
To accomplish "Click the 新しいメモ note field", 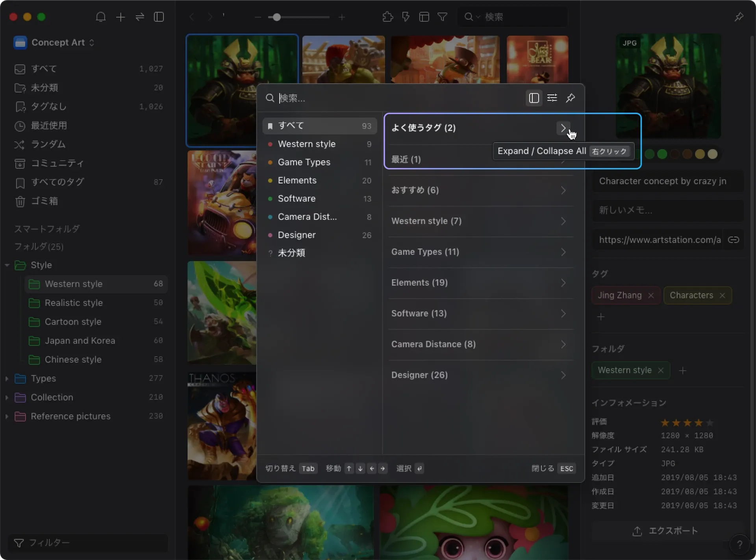I will click(x=668, y=210).
